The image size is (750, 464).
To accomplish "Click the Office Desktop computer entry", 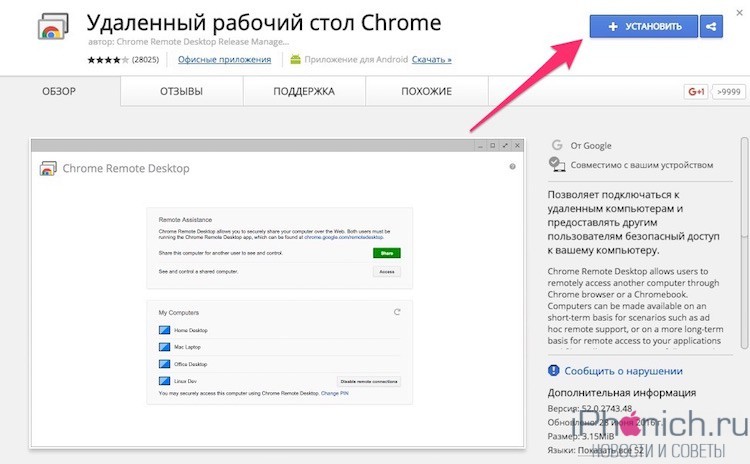I will pyautogui.click(x=279, y=364).
